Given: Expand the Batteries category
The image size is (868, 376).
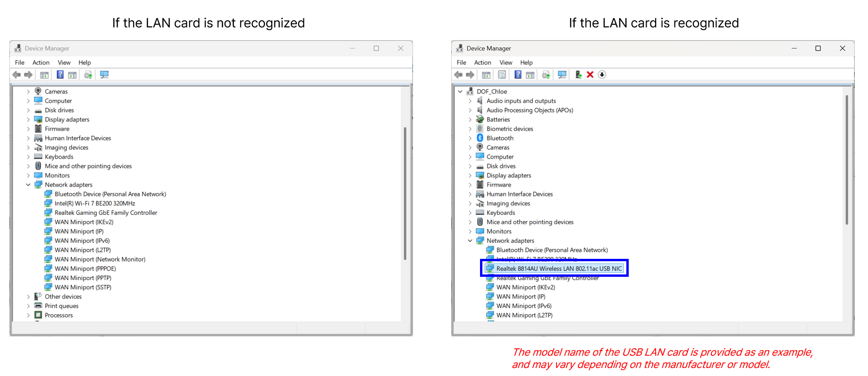Looking at the screenshot, I should (470, 120).
